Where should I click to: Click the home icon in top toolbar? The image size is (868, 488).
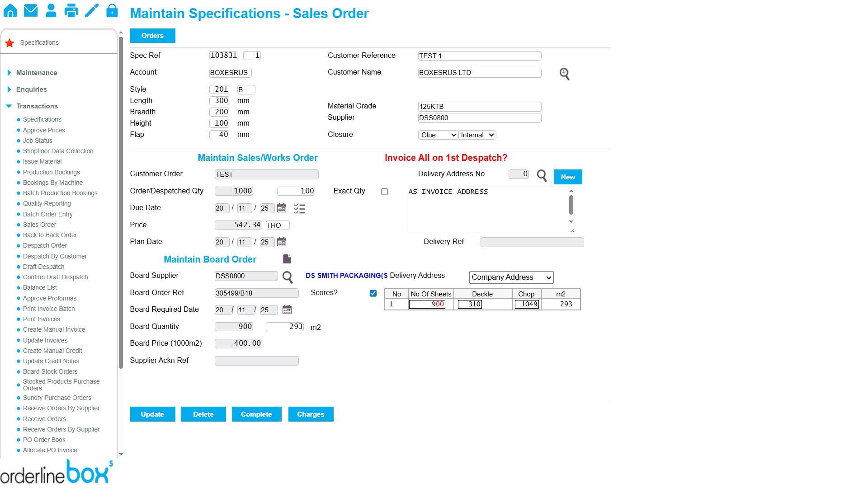pyautogui.click(x=10, y=10)
